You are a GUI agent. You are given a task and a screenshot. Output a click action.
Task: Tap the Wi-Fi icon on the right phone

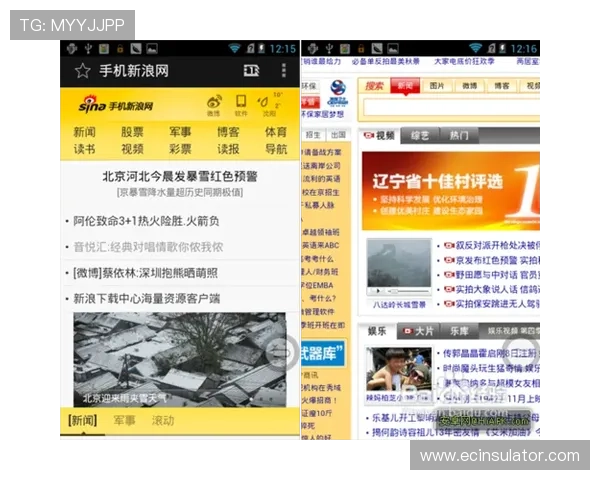(475, 48)
